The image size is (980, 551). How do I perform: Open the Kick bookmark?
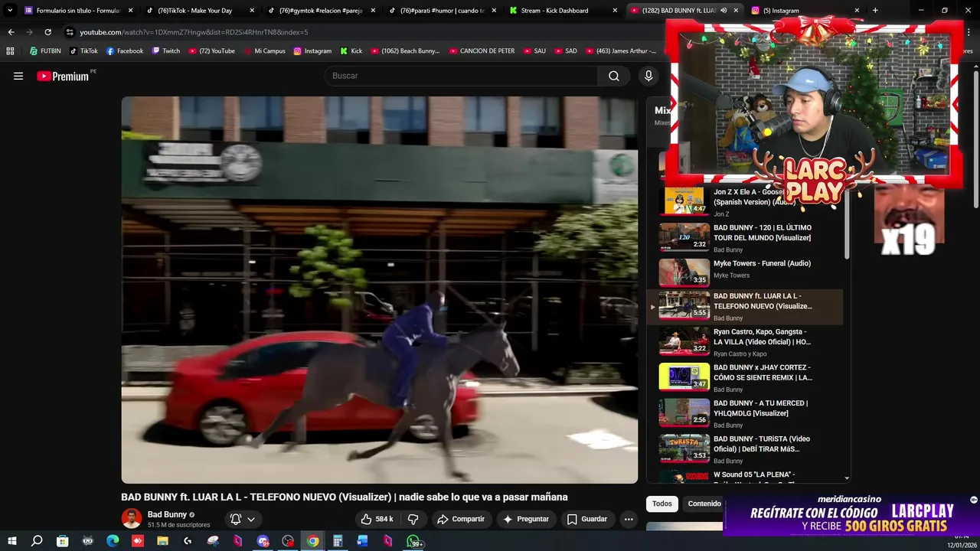click(351, 51)
